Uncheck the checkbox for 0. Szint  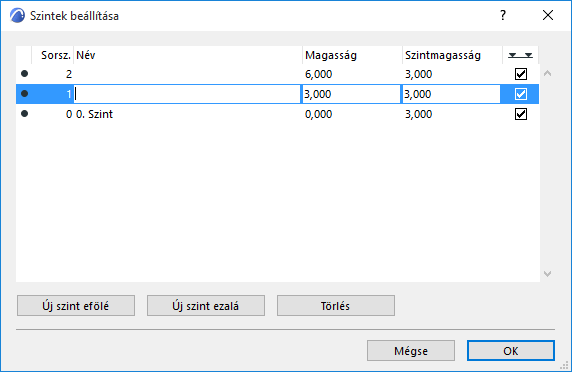[x=521, y=114]
